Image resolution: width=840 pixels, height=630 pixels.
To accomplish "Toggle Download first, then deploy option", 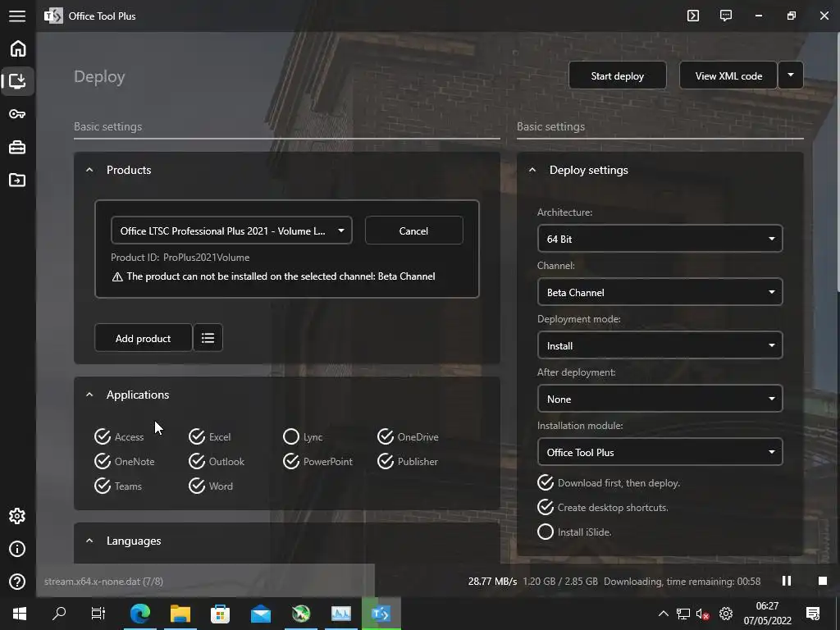I will [x=609, y=482].
